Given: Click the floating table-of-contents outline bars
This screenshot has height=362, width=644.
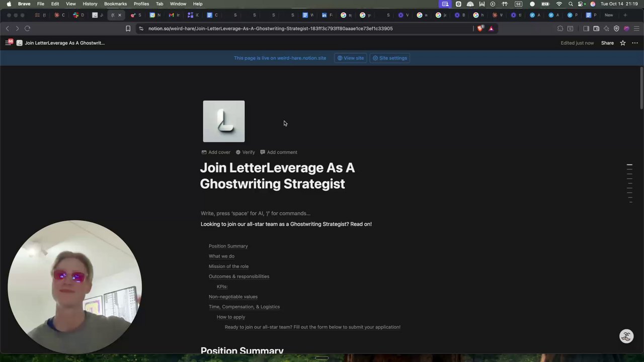Looking at the screenshot, I should [x=629, y=183].
